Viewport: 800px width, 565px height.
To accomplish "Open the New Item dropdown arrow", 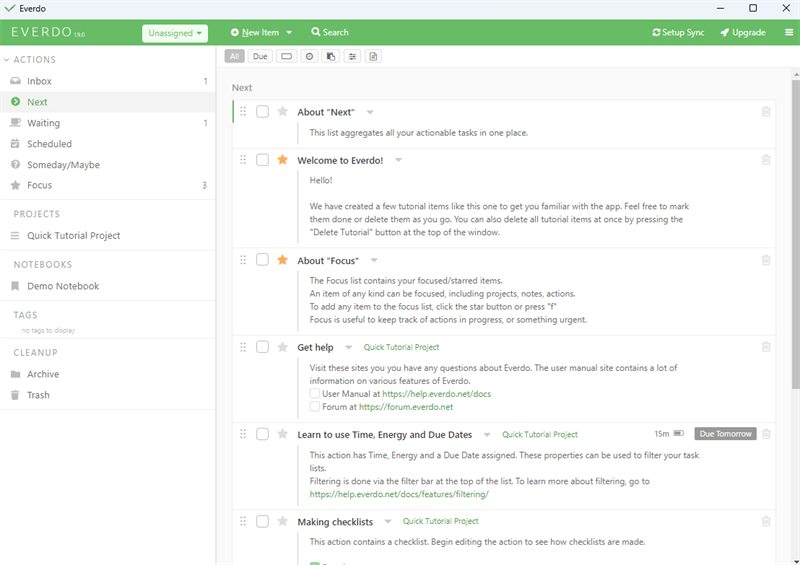I will [289, 32].
